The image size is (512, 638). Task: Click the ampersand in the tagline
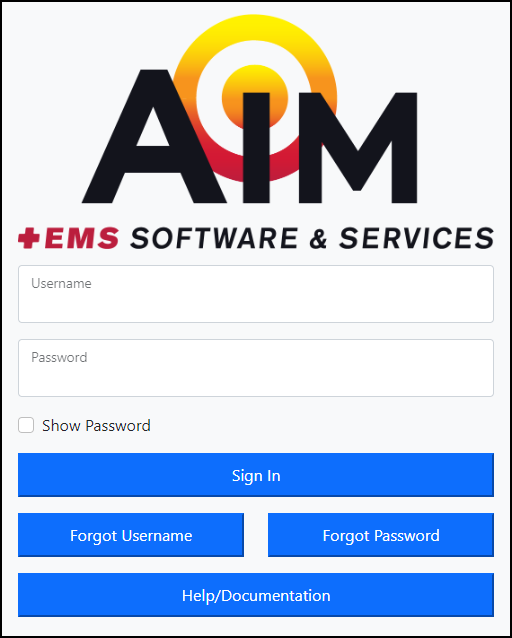[x=318, y=238]
